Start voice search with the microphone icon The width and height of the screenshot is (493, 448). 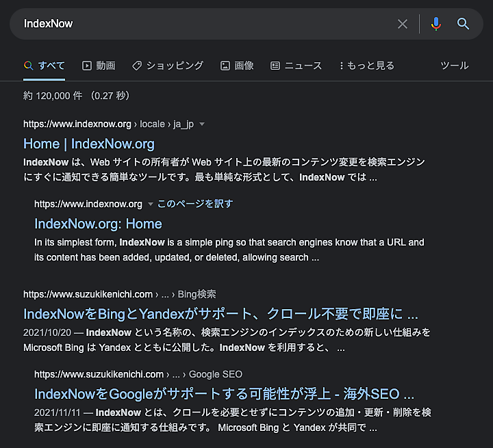coord(435,24)
